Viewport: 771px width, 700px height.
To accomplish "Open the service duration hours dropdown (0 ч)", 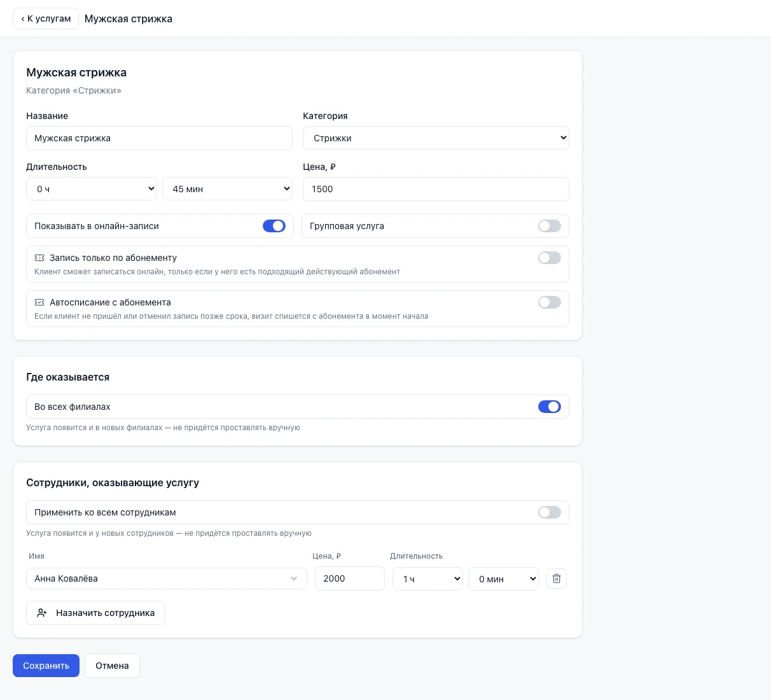I will [x=92, y=189].
